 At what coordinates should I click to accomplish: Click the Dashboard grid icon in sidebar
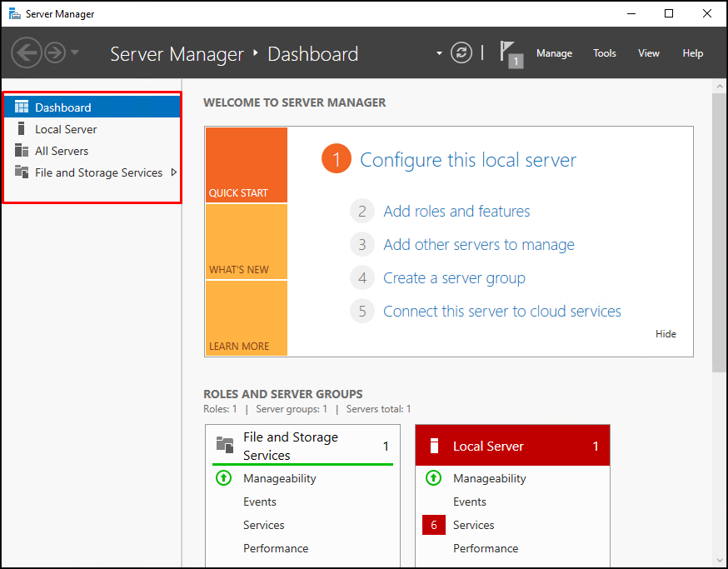pyautogui.click(x=22, y=107)
